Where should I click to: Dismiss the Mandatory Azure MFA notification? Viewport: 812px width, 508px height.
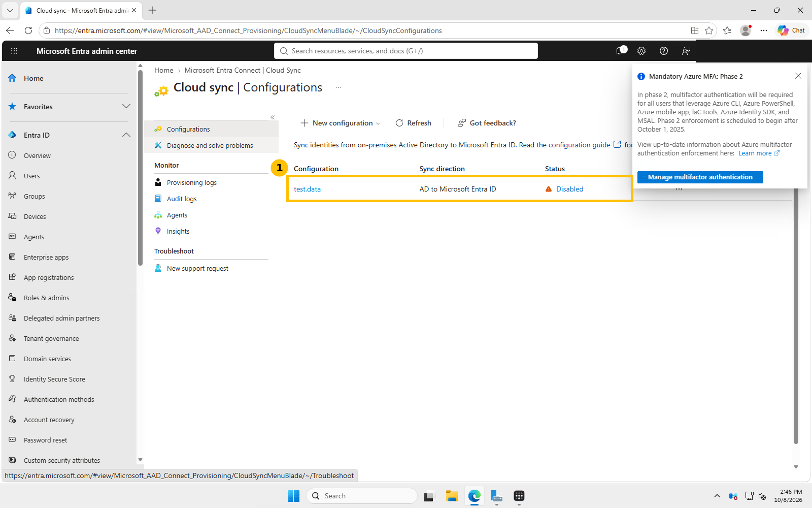coord(798,76)
